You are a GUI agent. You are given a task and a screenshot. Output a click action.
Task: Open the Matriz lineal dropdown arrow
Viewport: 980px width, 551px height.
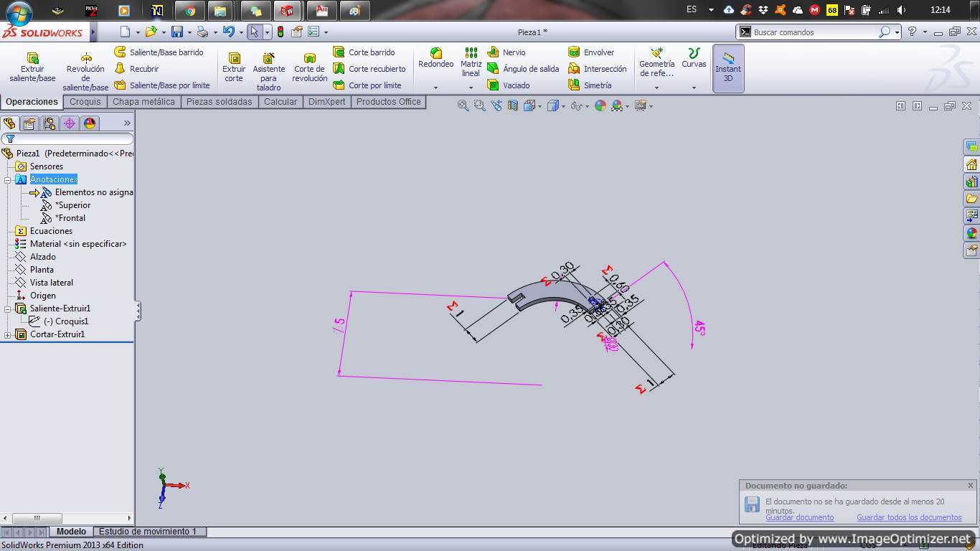pyautogui.click(x=471, y=88)
